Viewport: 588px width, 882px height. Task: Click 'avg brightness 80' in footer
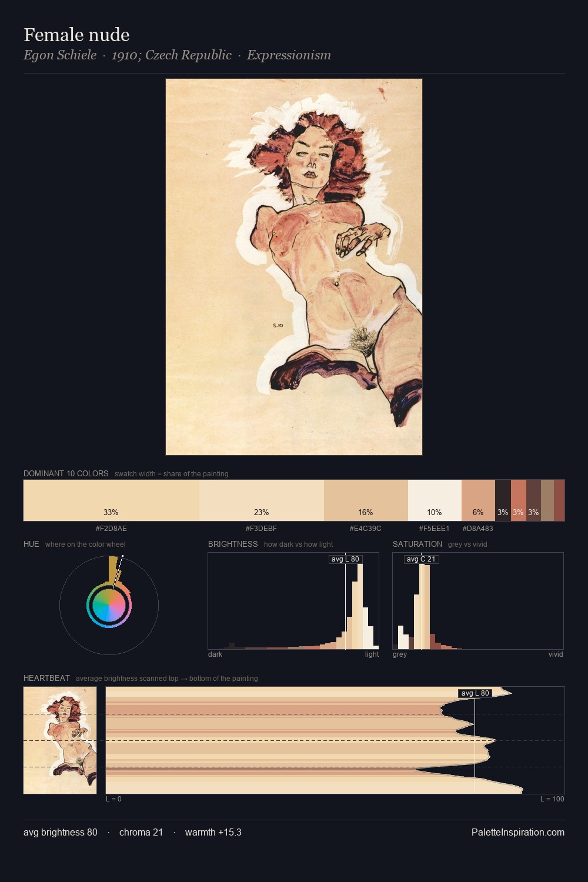[61, 833]
